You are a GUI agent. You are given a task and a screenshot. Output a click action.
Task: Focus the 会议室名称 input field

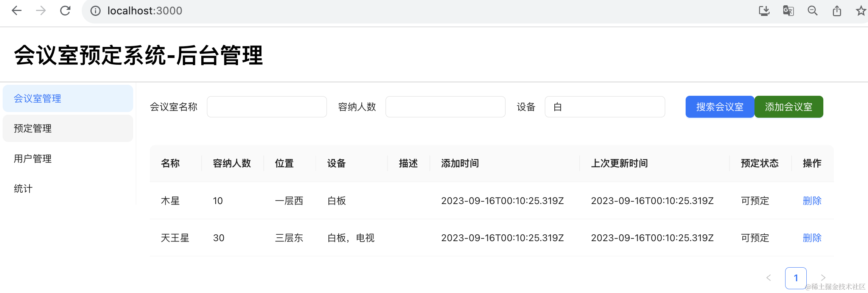point(267,107)
